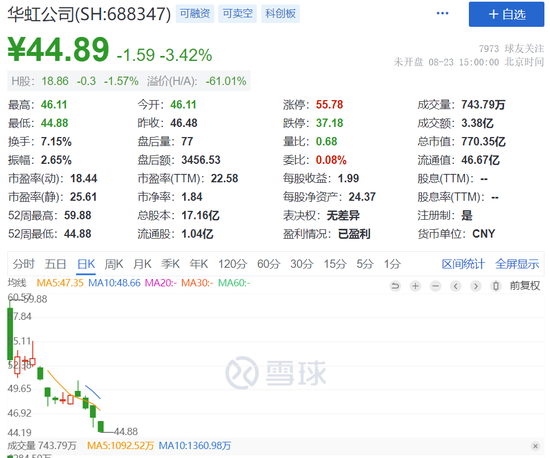
Task: Shift chart right with right arrow icon
Action: (476, 286)
